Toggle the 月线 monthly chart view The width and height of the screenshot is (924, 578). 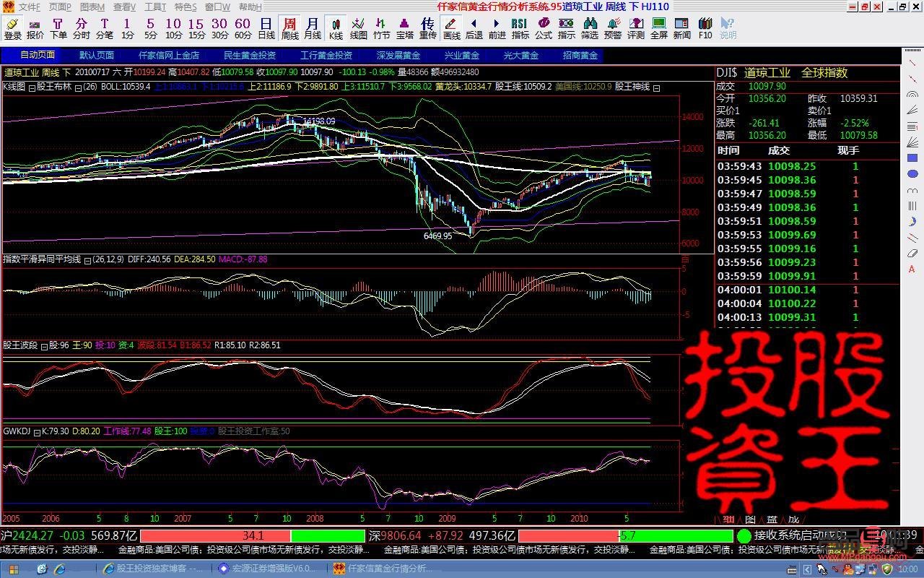(312, 29)
